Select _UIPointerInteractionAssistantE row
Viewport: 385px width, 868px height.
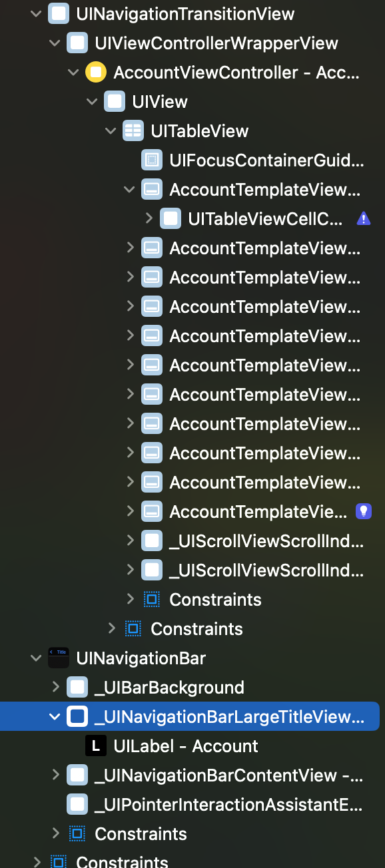(x=214, y=805)
